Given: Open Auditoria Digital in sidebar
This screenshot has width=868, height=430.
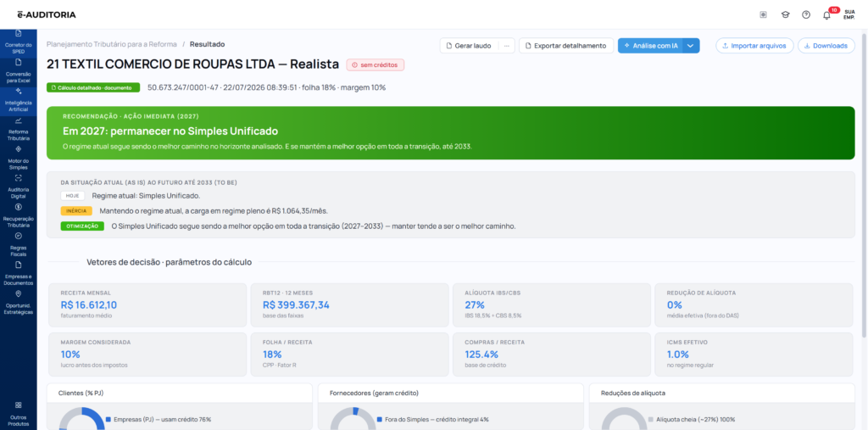Looking at the screenshot, I should tap(19, 187).
